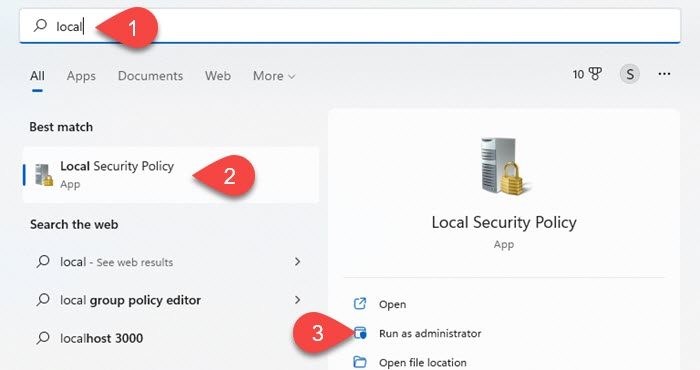The image size is (700, 370).
Task: Click the "10" rewards points number
Action: (579, 75)
